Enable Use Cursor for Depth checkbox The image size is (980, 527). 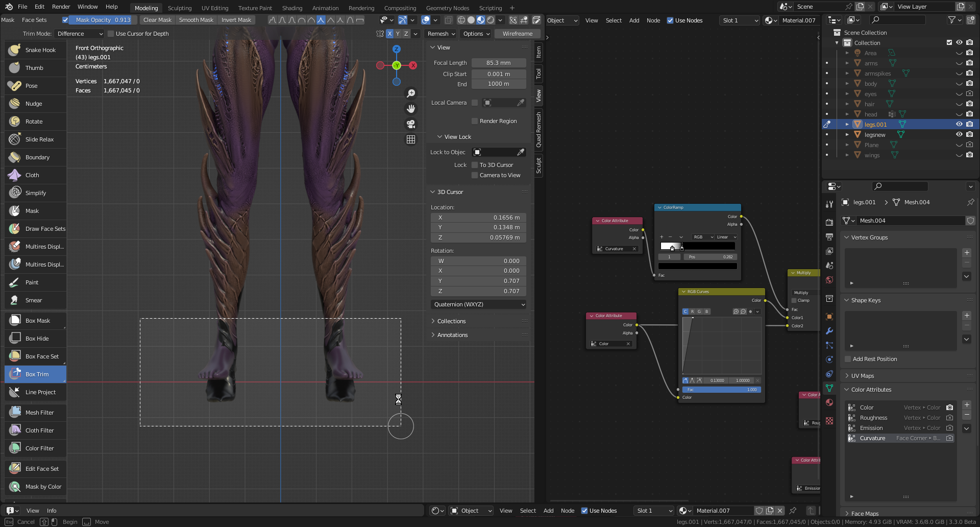coord(111,34)
